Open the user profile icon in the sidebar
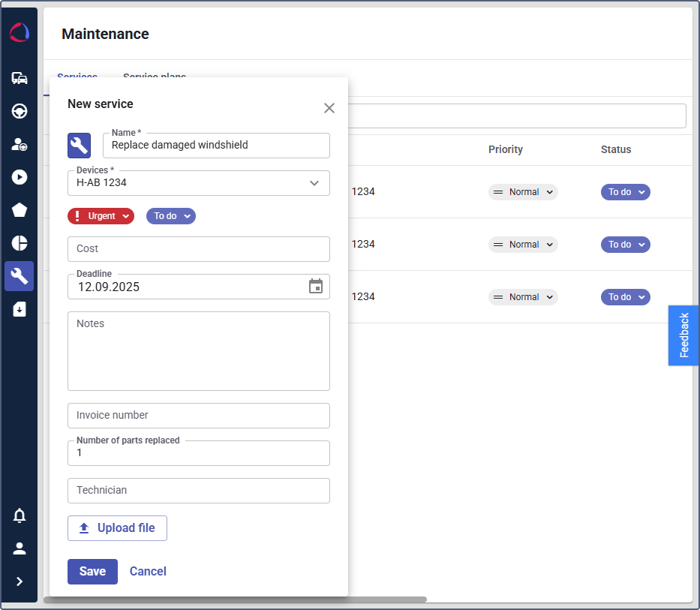 [20, 548]
